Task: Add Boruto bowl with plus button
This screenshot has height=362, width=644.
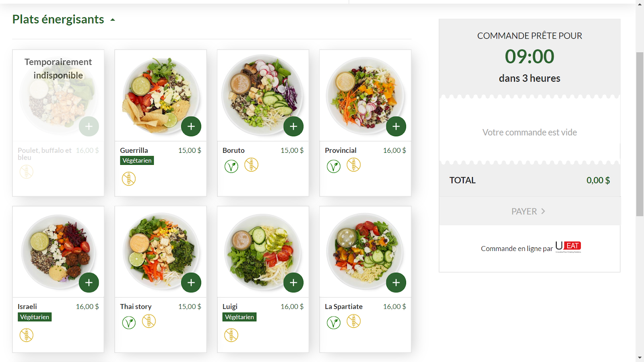Action: (x=293, y=126)
